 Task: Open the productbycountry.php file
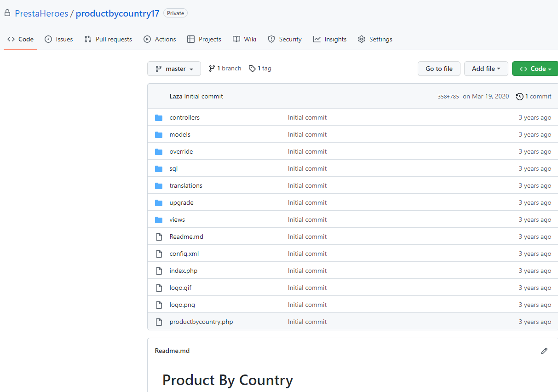pos(201,322)
